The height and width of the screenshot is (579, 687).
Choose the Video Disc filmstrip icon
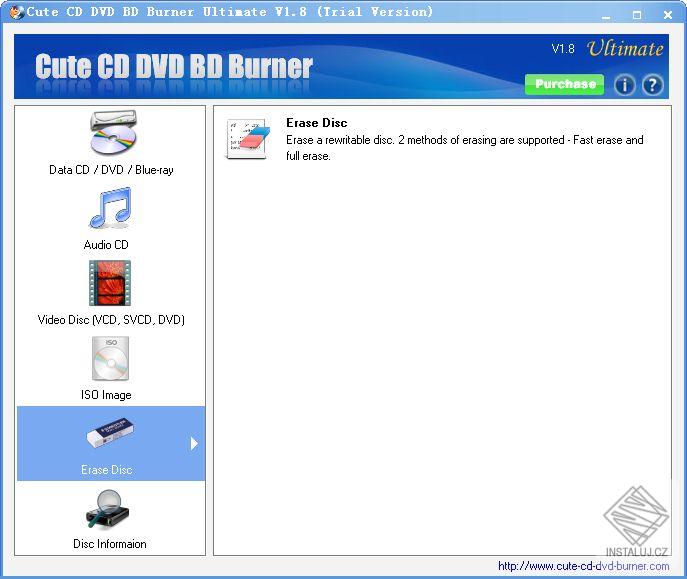point(110,283)
